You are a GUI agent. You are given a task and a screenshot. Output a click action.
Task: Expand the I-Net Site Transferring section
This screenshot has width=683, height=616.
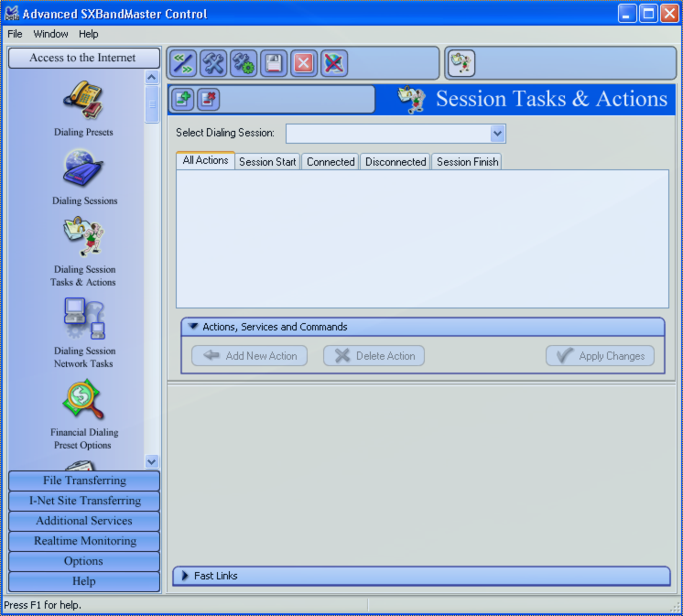(84, 501)
